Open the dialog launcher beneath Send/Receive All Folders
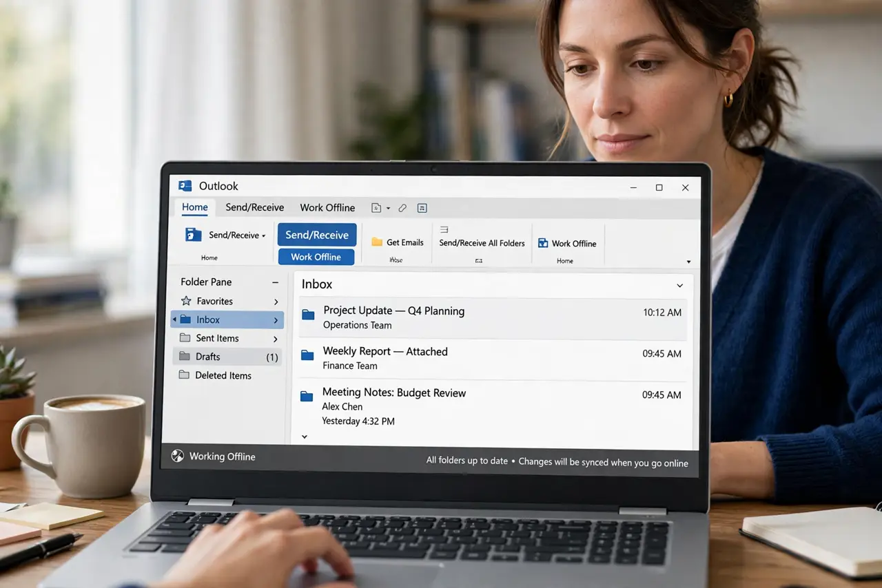Image resolution: width=882 pixels, height=588 pixels. coord(479,261)
